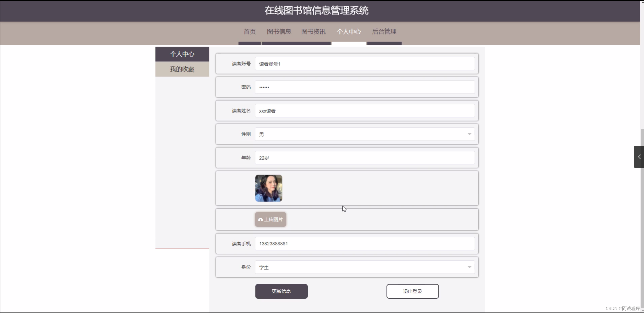
Task: Click the 读者手机 phone number field
Action: click(365, 243)
